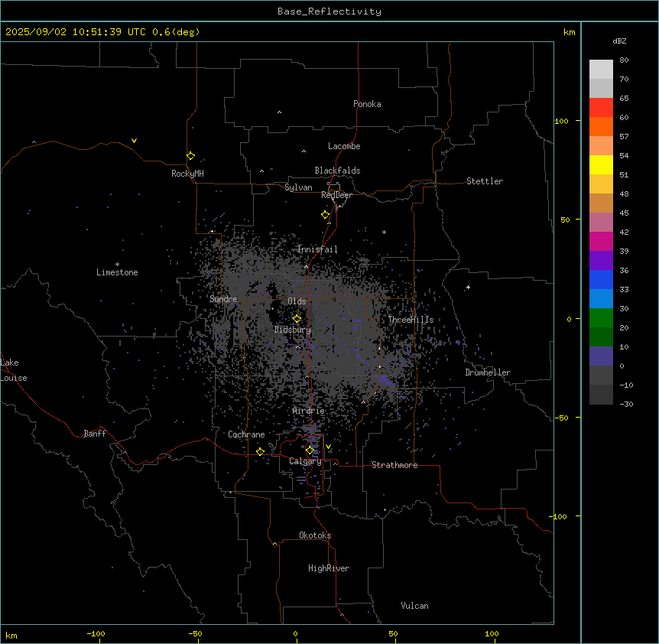The height and width of the screenshot is (644, 659).
Task: Click the Sundre city label
Action: (223, 299)
